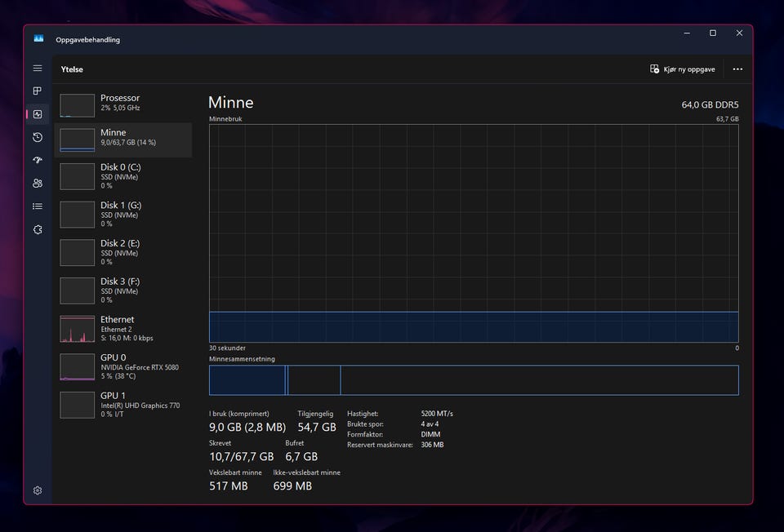
Task: Select Disk 0 (C:) in the list
Action: (x=123, y=175)
